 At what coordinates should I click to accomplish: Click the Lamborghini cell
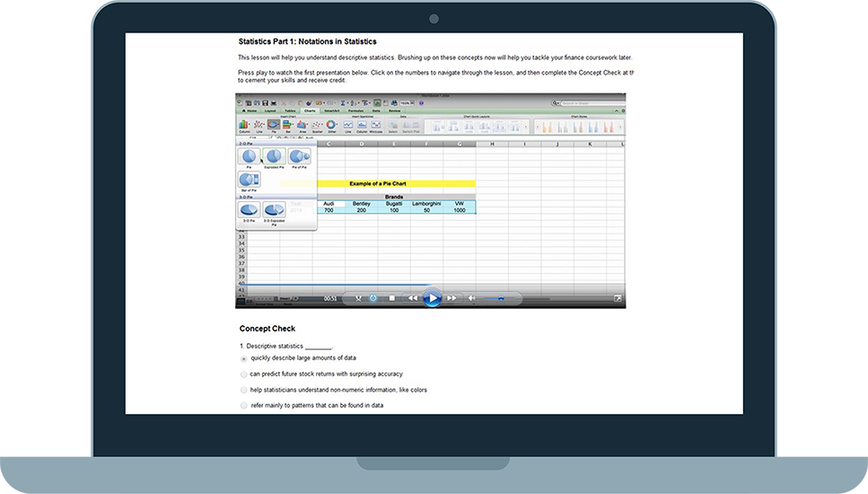coord(426,203)
